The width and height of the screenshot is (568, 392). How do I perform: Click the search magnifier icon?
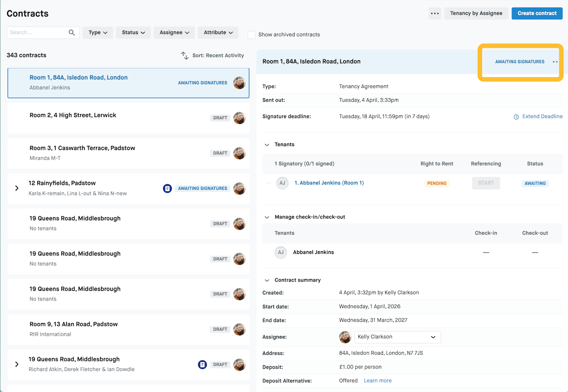[x=72, y=32]
